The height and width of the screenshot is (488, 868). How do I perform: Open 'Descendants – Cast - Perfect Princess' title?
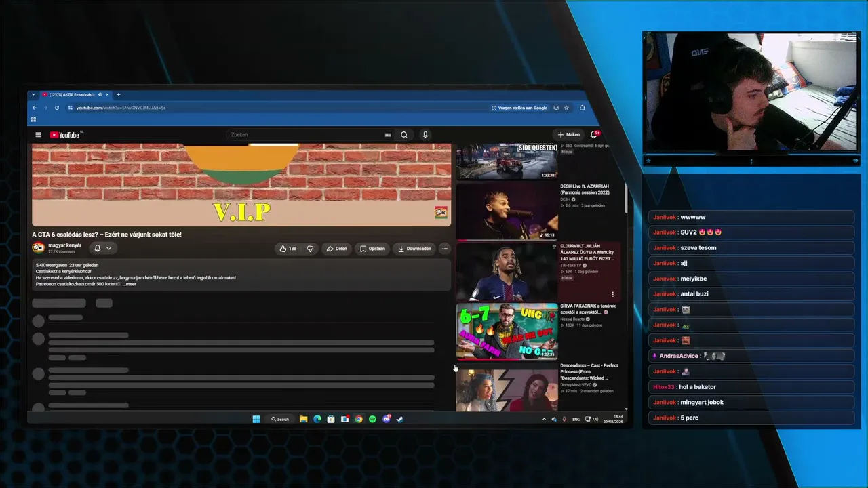coord(589,371)
